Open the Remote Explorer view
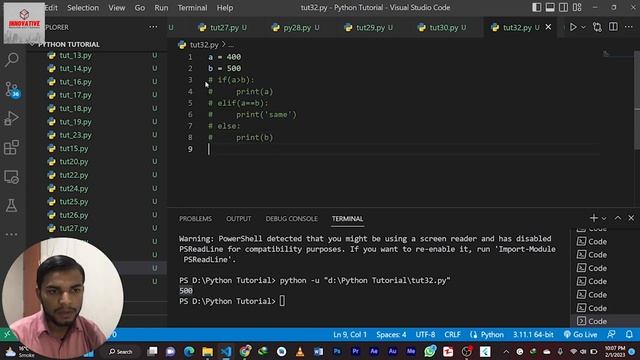640x360 pixels. point(11,177)
